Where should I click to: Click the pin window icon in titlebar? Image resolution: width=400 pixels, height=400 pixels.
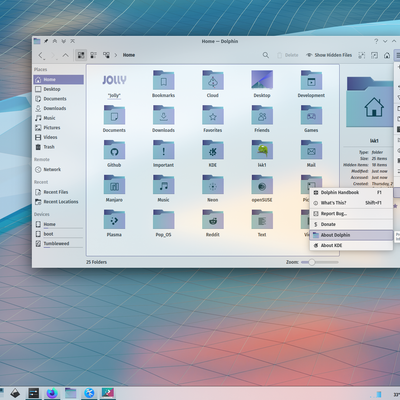point(46,41)
